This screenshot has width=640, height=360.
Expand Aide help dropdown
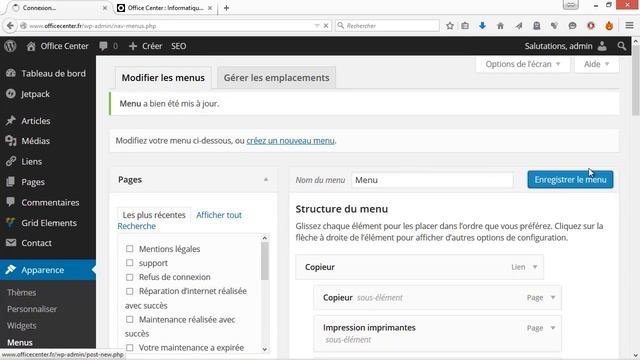point(596,64)
